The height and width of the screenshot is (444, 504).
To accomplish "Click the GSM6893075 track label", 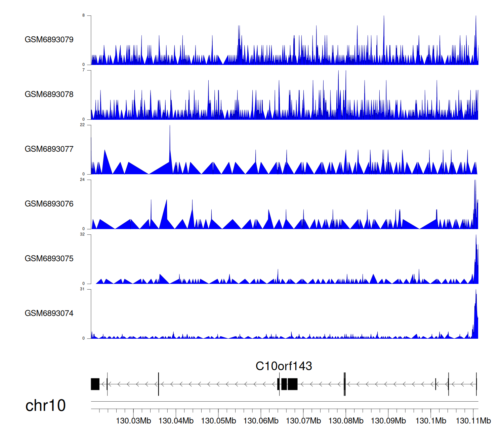I will point(49,258).
